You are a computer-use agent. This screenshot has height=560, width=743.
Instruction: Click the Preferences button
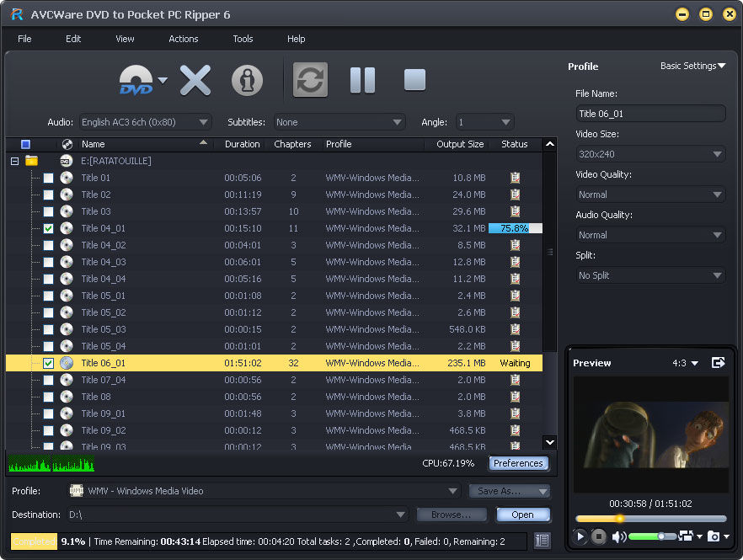[x=518, y=463]
